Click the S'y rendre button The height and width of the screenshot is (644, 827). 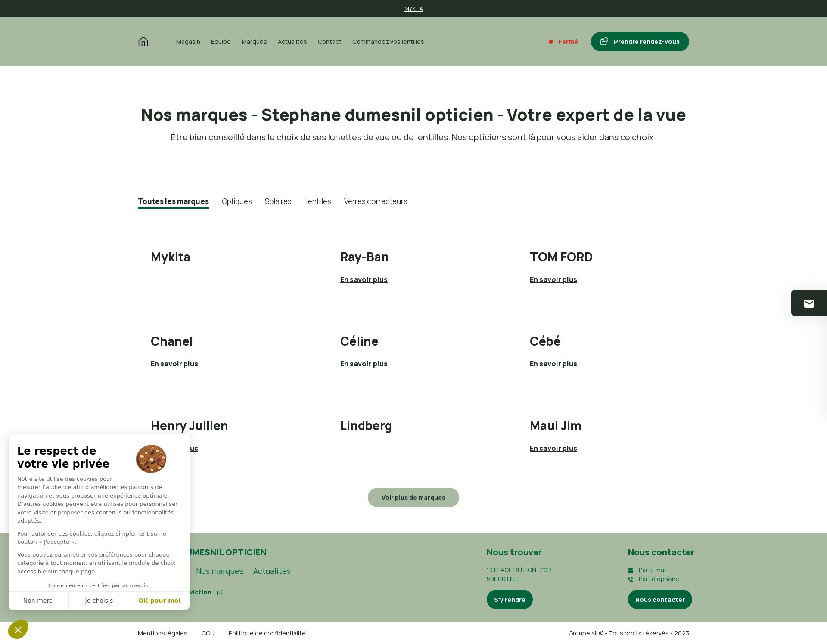510,600
